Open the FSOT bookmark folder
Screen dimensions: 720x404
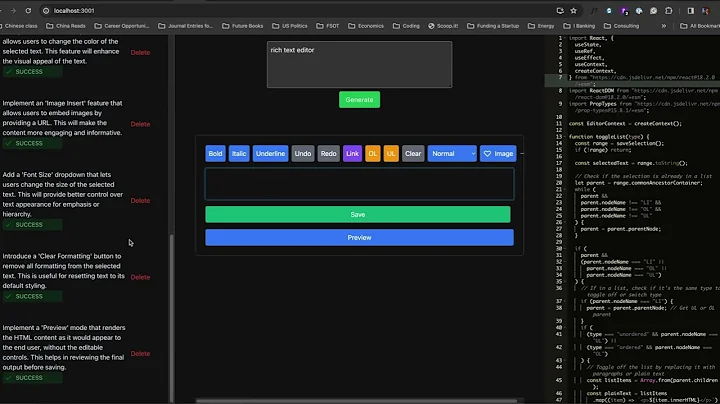point(328,26)
